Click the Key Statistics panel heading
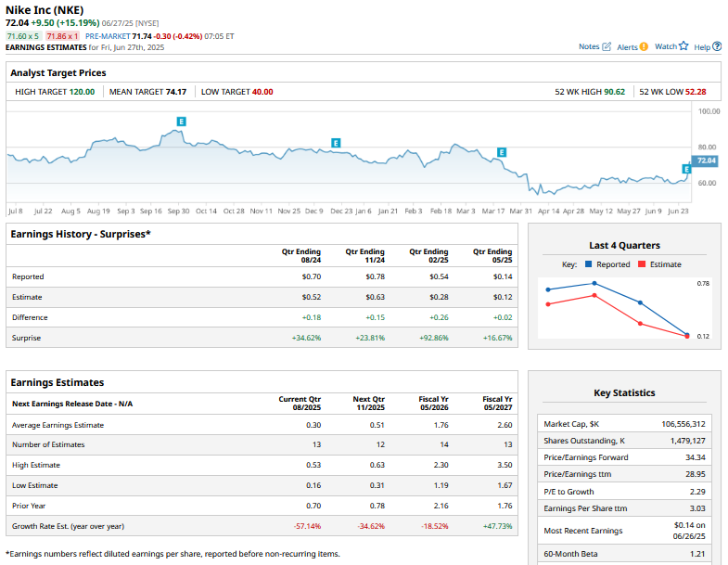728x565 pixels. point(624,392)
